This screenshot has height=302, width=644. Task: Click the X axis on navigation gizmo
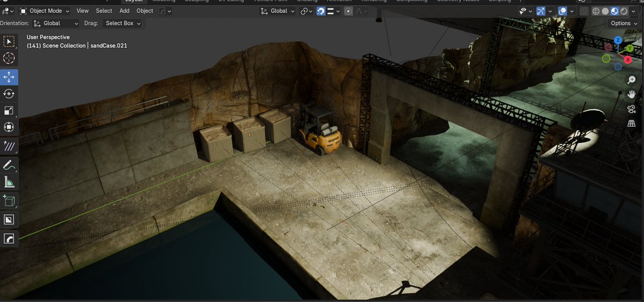click(628, 60)
